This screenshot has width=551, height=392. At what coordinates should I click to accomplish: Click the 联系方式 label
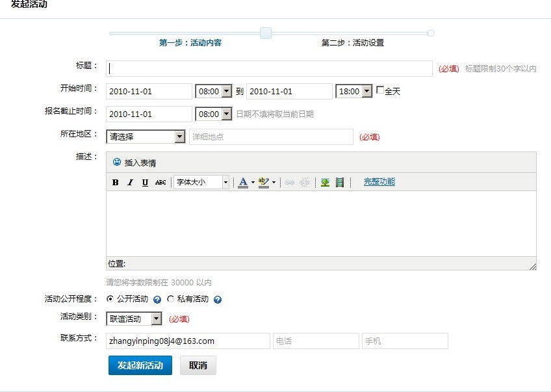[x=79, y=338]
